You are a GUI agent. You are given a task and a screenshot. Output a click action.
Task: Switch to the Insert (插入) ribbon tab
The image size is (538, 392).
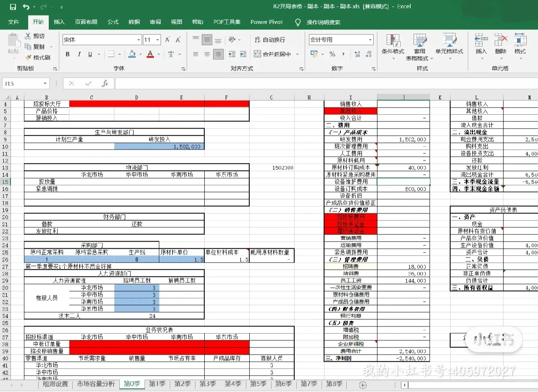(x=59, y=22)
